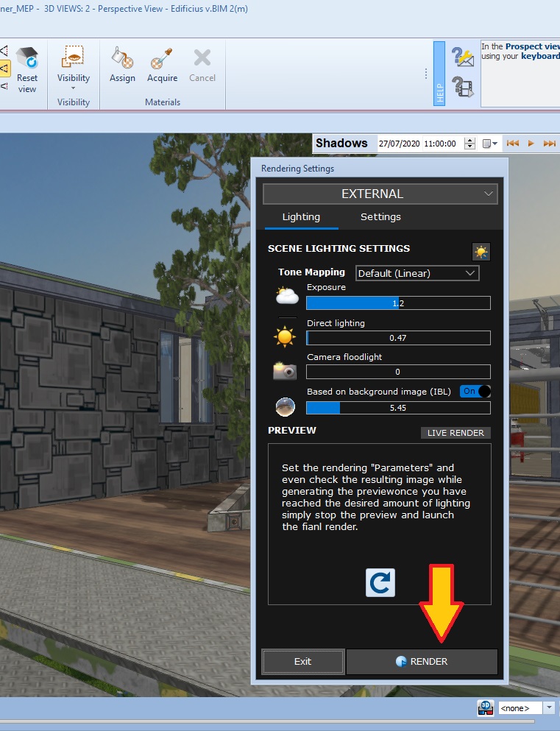Open the help video tutorial icon
Image resolution: width=560 pixels, height=731 pixels.
click(463, 87)
